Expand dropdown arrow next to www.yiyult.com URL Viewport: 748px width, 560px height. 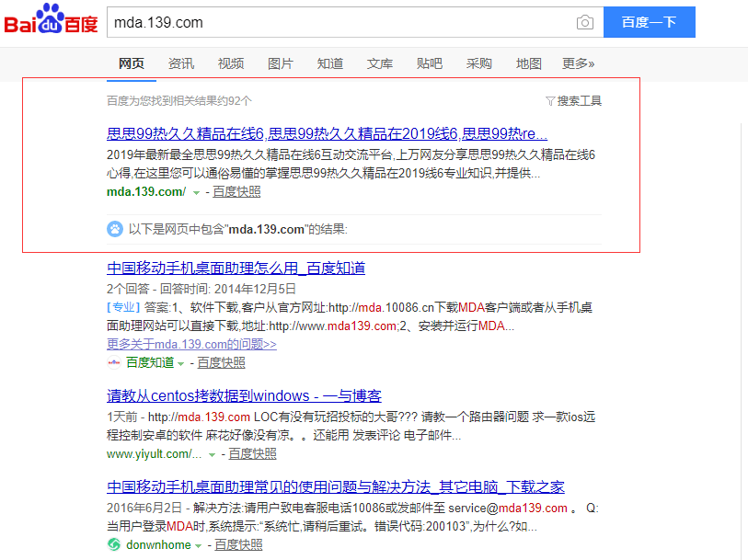pos(213,454)
